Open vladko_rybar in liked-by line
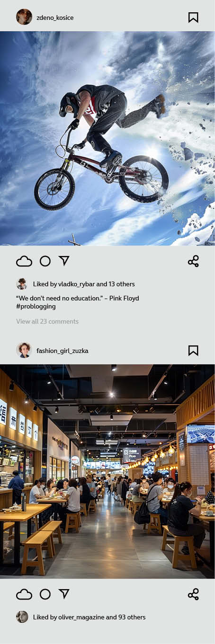The height and width of the screenshot is (644, 215). tap(76, 284)
